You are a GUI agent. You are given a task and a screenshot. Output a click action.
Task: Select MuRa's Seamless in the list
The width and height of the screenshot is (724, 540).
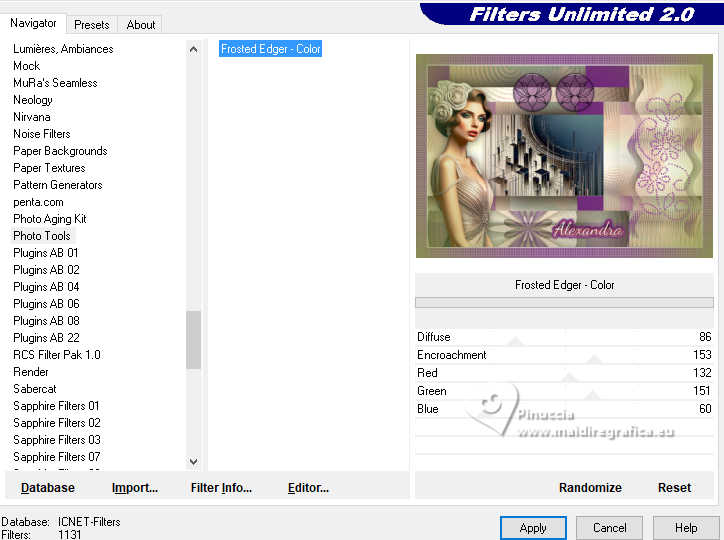click(55, 83)
